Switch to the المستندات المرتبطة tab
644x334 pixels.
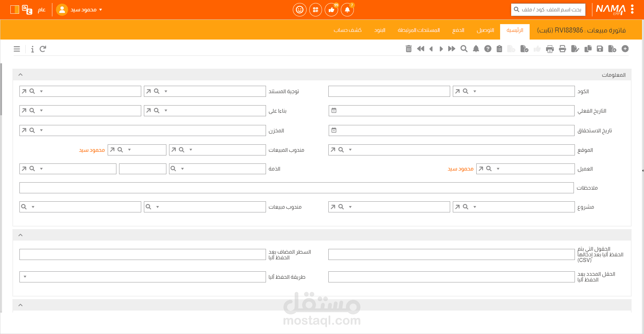click(419, 30)
